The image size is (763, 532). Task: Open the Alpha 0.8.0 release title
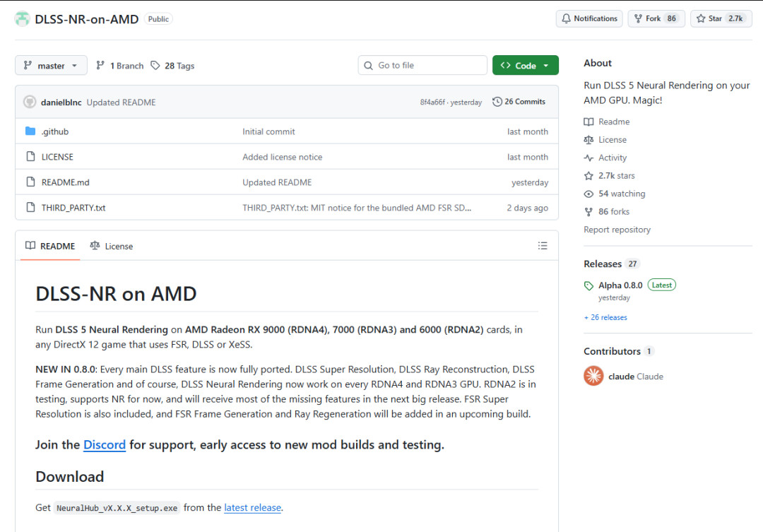coord(620,285)
